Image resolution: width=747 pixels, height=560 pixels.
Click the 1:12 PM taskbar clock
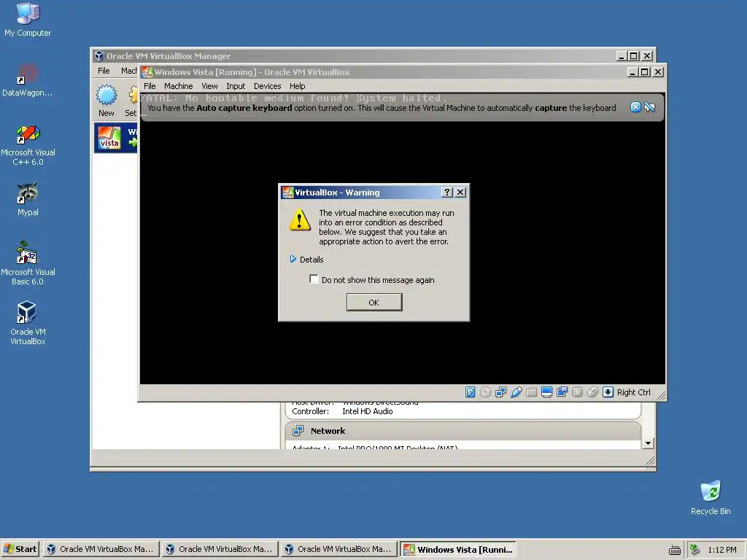(721, 550)
